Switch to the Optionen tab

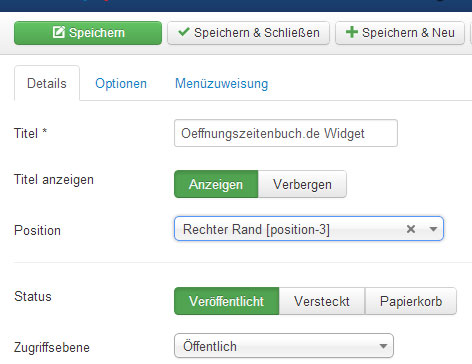coord(121,83)
